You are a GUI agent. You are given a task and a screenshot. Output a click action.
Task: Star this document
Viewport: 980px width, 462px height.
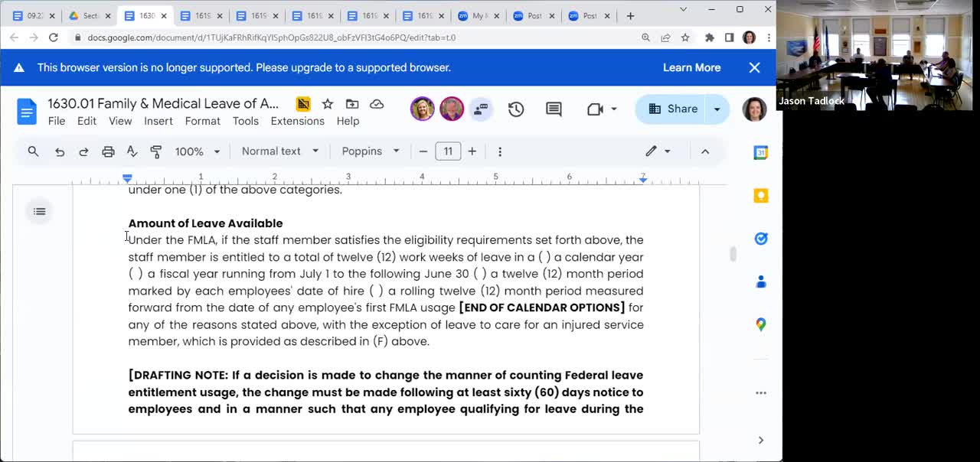tap(328, 104)
